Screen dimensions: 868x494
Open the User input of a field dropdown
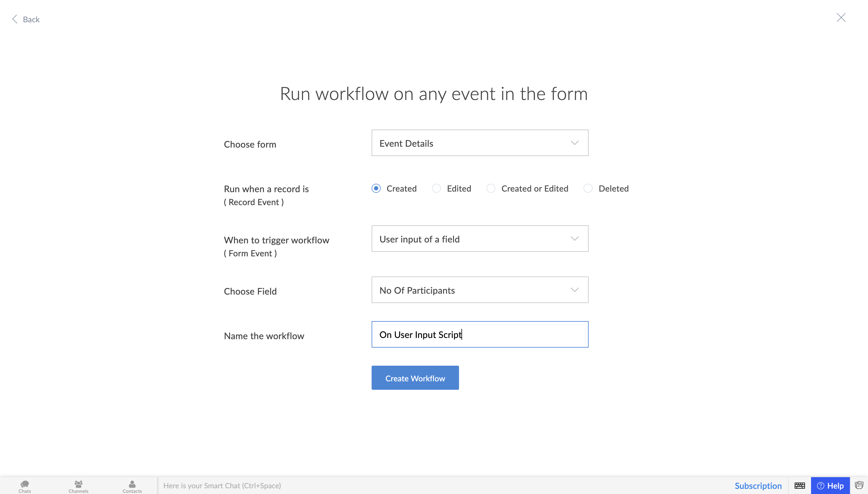point(480,239)
